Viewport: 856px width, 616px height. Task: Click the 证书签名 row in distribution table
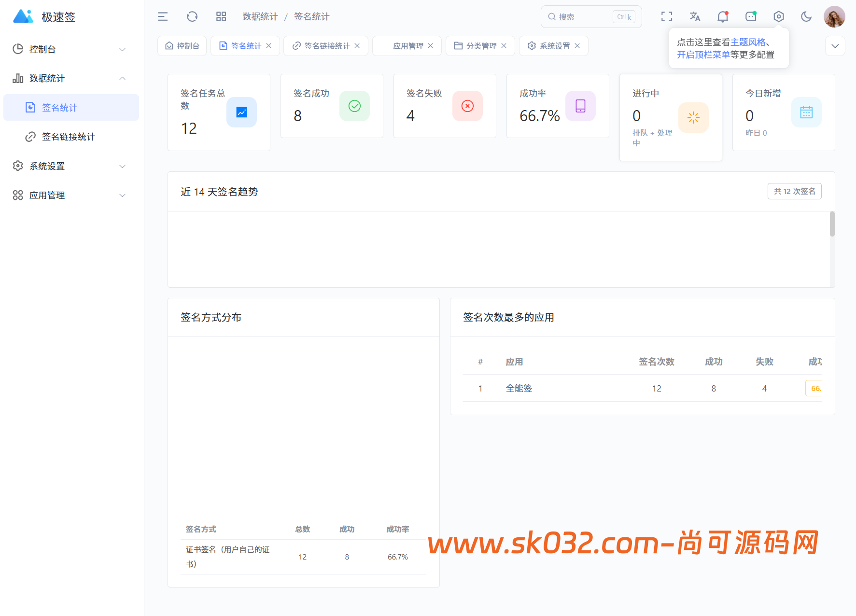304,557
